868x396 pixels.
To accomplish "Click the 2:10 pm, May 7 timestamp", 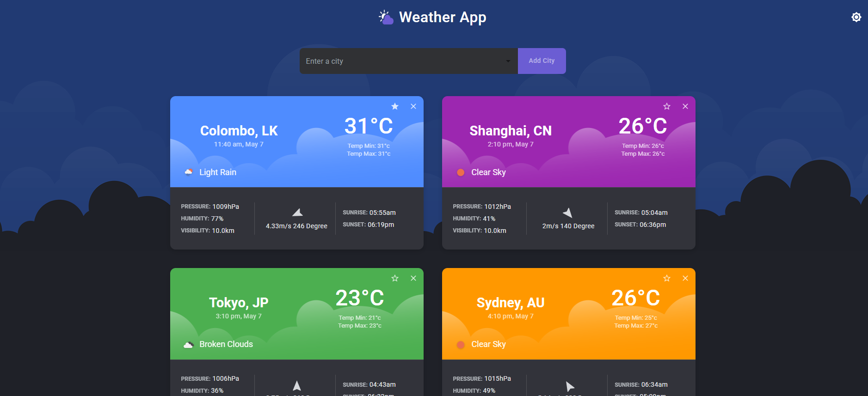I will tap(511, 144).
